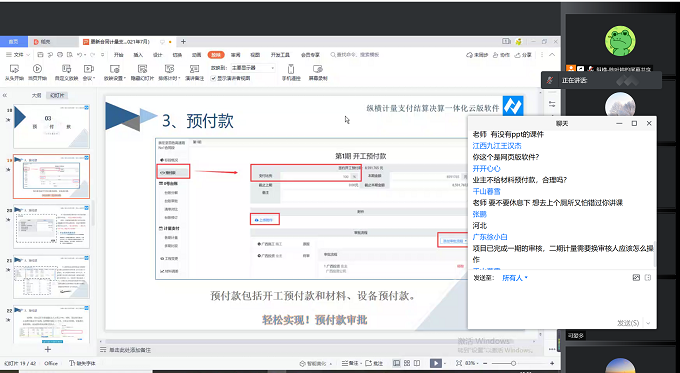Viewport: 680px width, 373px height.
Task: Click the 从头开始 (play from start) icon
Action: (x=14, y=69)
